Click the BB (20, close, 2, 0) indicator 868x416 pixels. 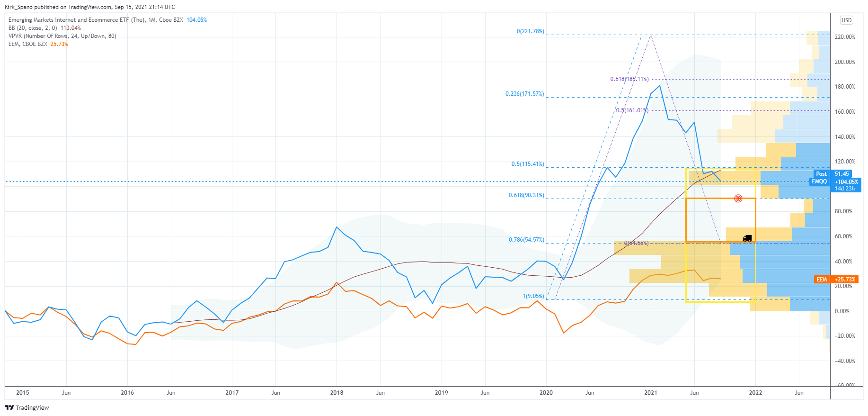pos(33,28)
